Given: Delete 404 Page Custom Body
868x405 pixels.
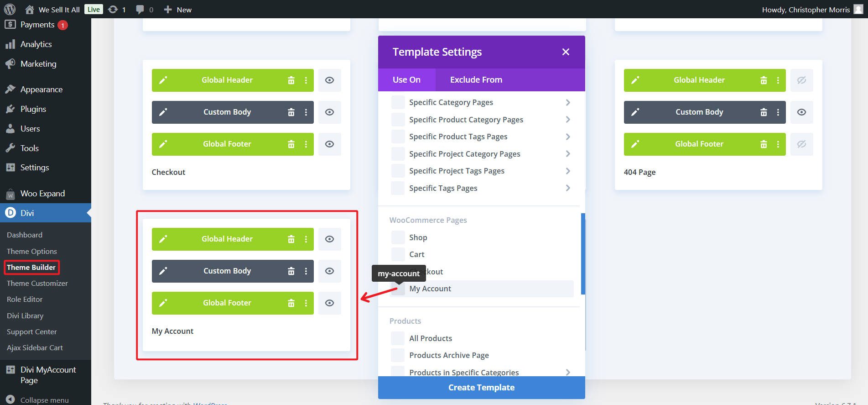Looking at the screenshot, I should [764, 112].
